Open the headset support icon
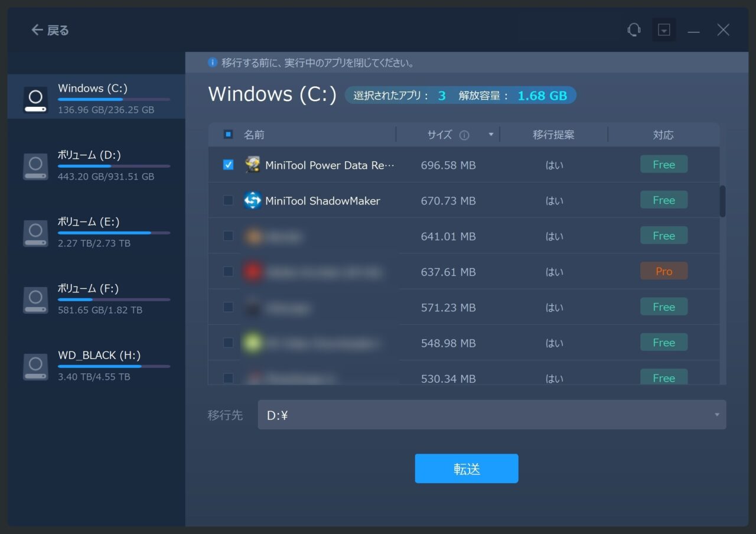The image size is (756, 534). pos(634,30)
